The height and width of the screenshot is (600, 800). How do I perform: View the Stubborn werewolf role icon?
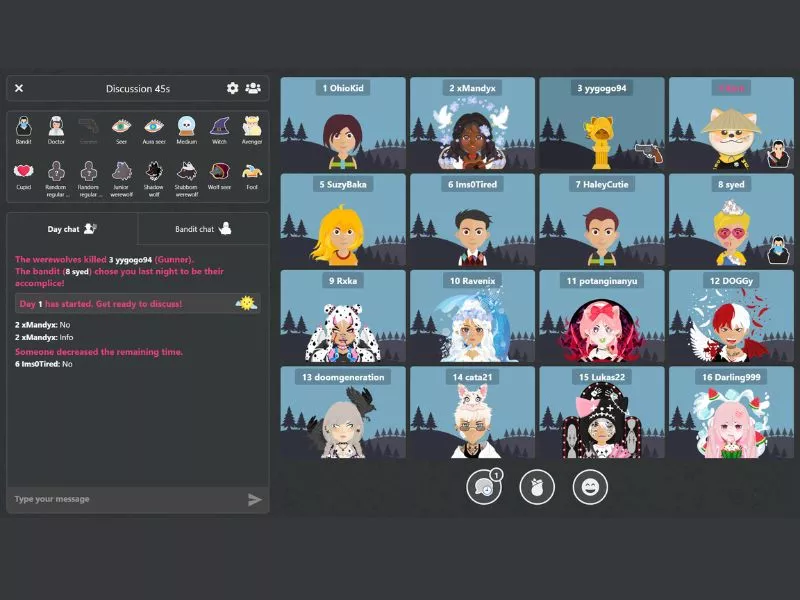coord(187,171)
